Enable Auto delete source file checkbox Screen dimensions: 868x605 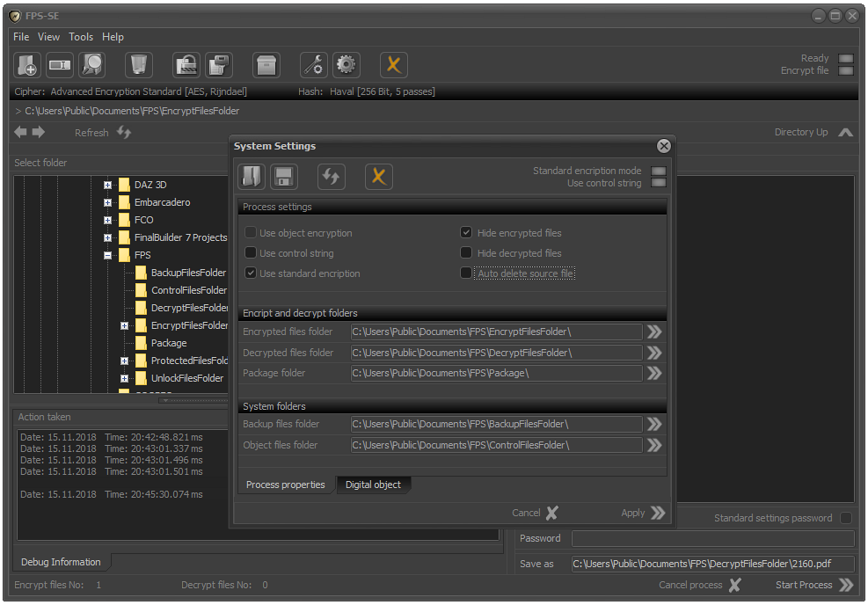[466, 273]
